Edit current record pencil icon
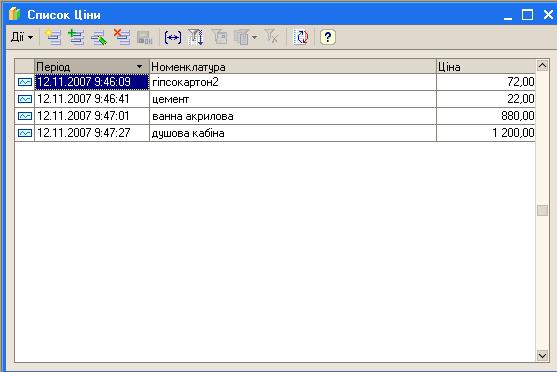This screenshot has height=372, width=557. [99, 37]
